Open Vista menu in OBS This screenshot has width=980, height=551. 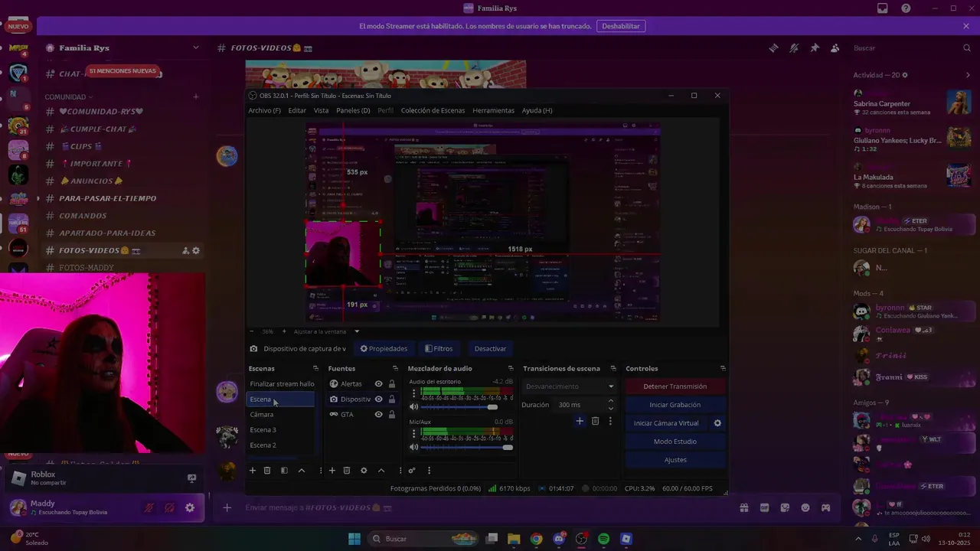(321, 110)
